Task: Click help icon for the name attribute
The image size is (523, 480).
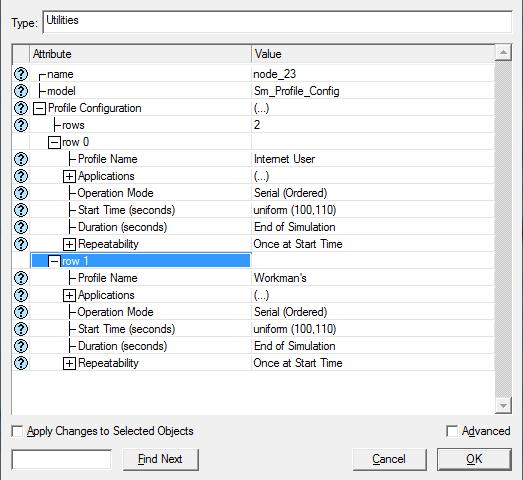Action: (x=21, y=74)
